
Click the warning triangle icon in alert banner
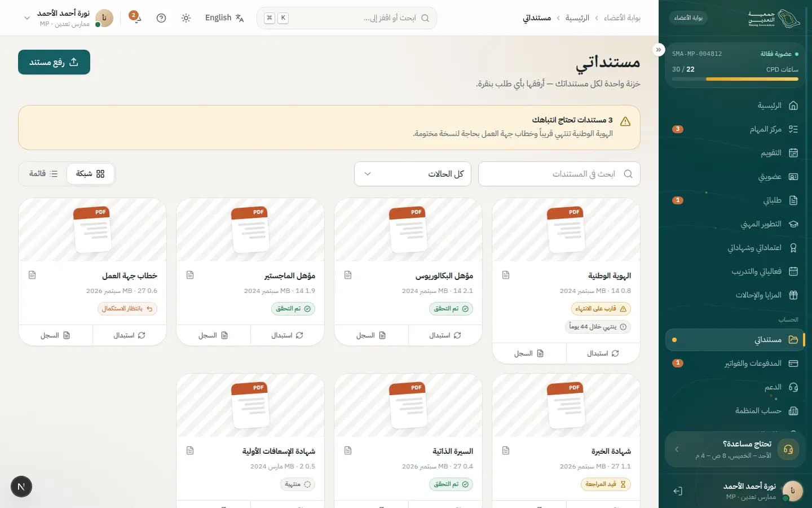coord(625,121)
